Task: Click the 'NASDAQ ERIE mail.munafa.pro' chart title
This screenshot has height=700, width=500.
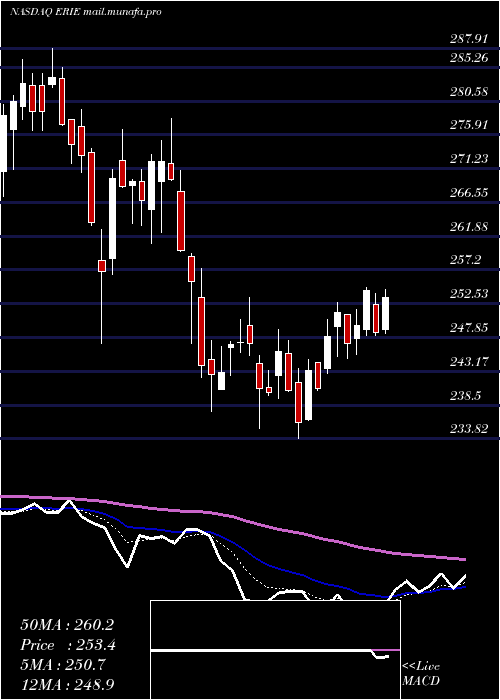Action: [85, 12]
